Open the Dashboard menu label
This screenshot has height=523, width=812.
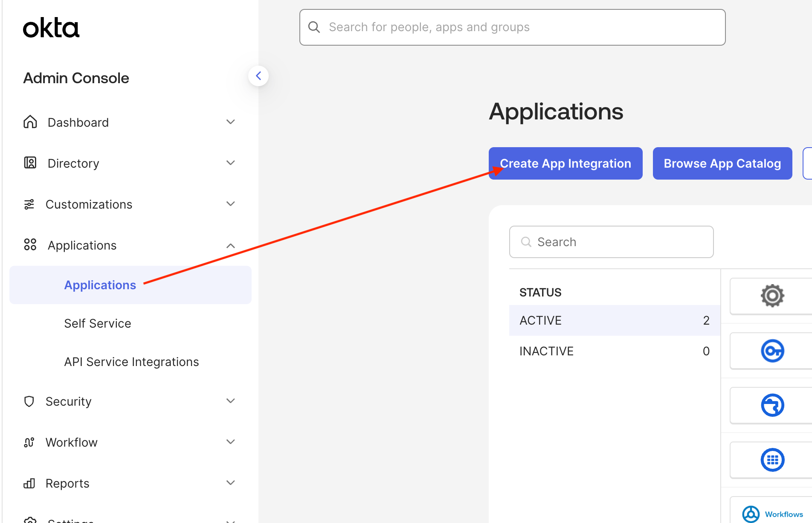tap(78, 122)
